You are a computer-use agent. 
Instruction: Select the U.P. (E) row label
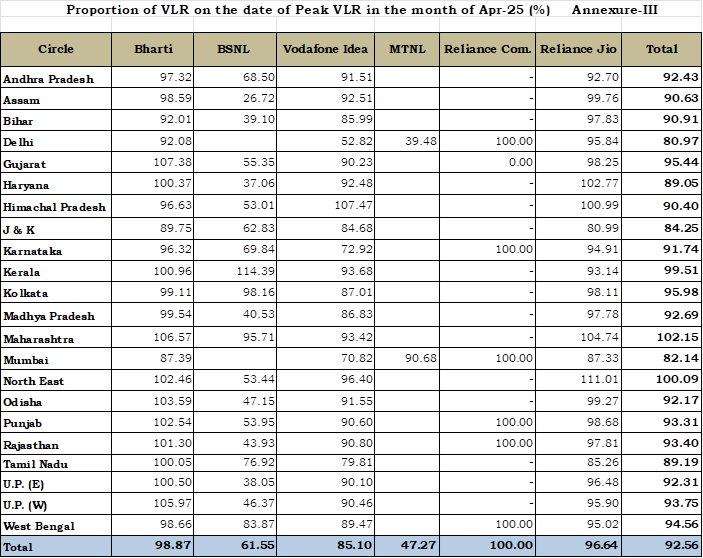[x=23, y=484]
